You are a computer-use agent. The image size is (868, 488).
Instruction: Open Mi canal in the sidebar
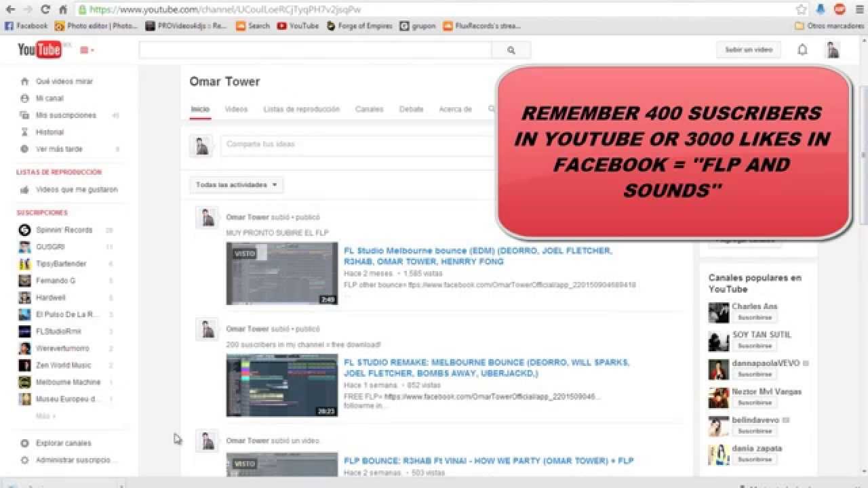click(50, 98)
